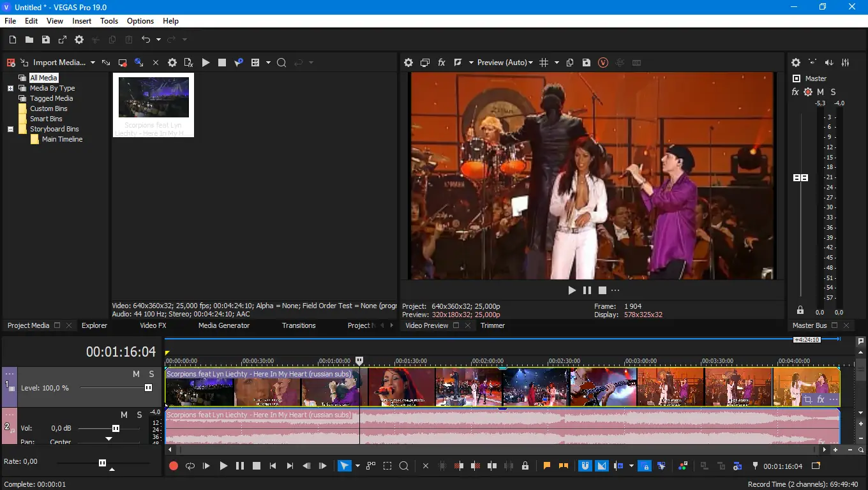Open Video Preview Properties gear
The height and width of the screenshot is (490, 868).
tap(408, 63)
